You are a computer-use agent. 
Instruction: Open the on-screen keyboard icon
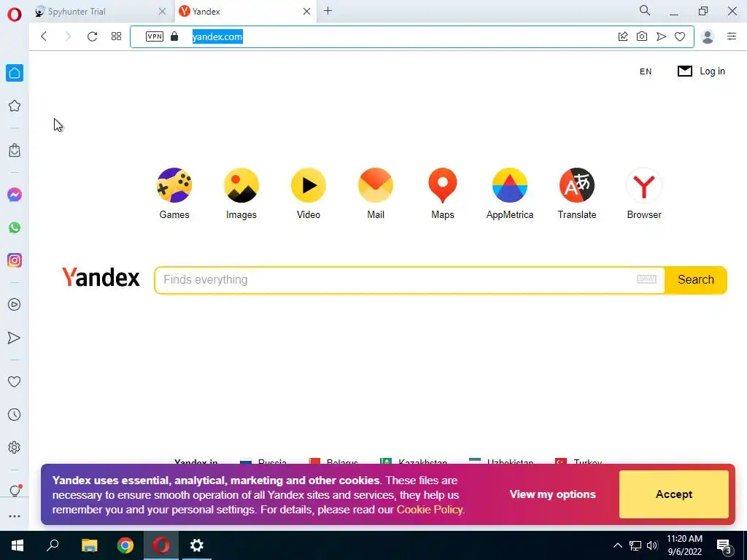(646, 279)
